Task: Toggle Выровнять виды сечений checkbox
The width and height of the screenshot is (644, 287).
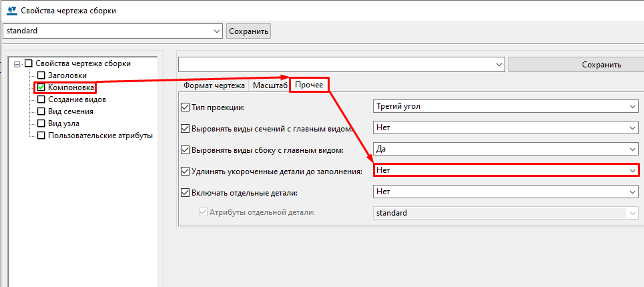Action: (x=185, y=128)
